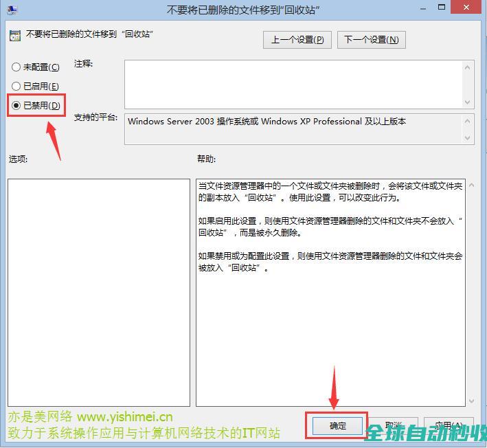The image size is (487, 448).
Task: Select the 已启用 (Enabled) radio option
Action: pyautogui.click(x=16, y=87)
